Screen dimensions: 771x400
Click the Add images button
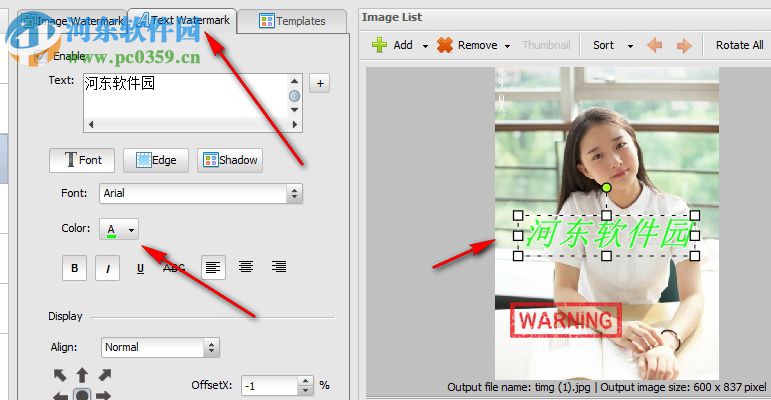pyautogui.click(x=392, y=45)
